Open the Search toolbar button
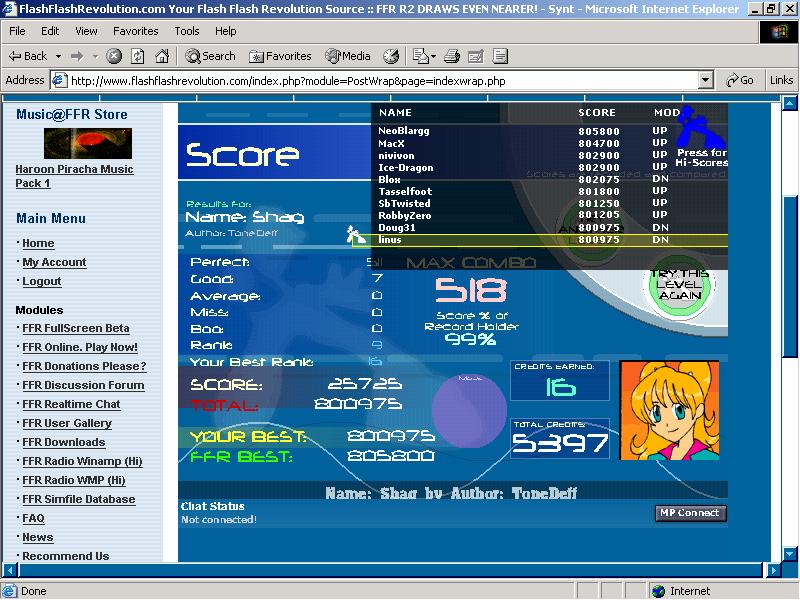800x600 pixels. (x=211, y=56)
